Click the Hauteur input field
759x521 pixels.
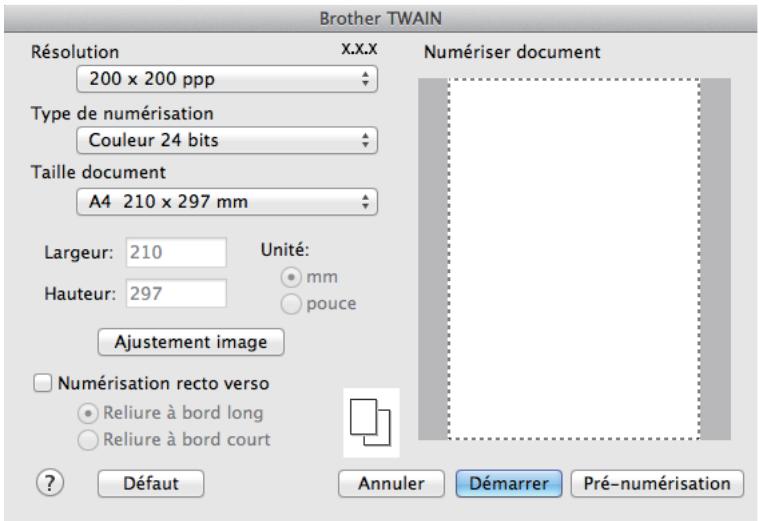tap(176, 293)
